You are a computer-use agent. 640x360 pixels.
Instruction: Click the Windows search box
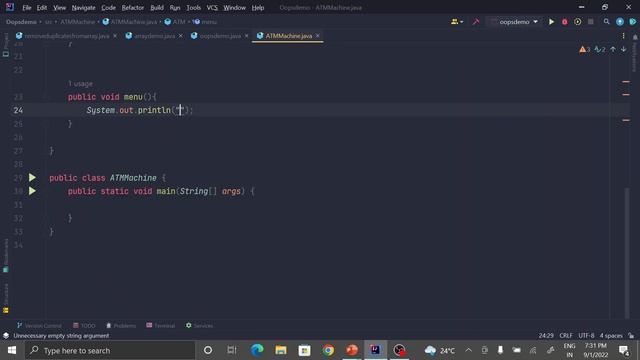point(110,350)
